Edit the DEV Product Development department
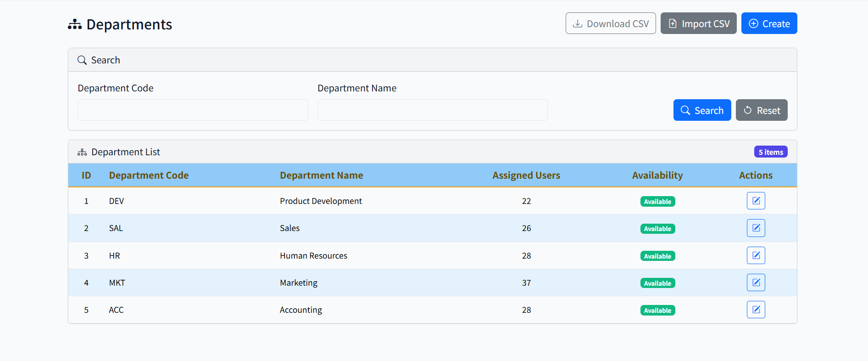This screenshot has height=361, width=868. [756, 201]
